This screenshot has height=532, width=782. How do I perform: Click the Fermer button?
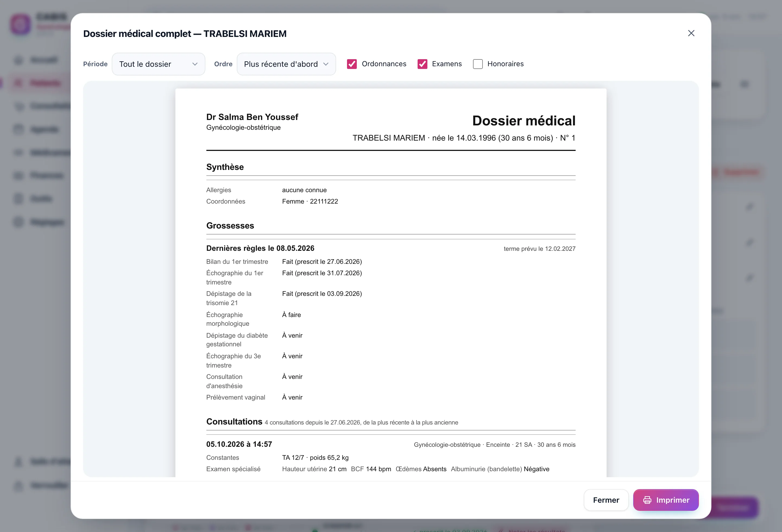coord(606,500)
